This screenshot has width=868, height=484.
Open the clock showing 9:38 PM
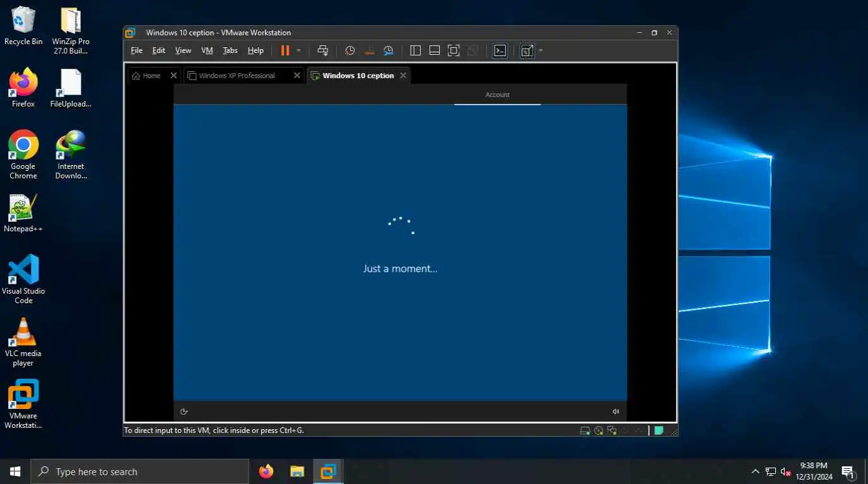pyautogui.click(x=814, y=471)
